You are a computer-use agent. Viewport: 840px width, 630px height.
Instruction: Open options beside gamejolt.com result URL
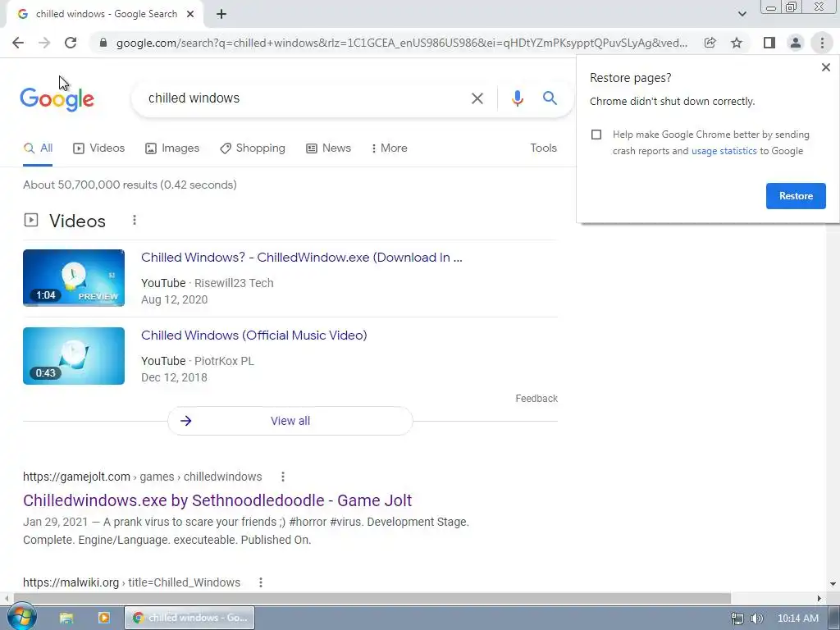(x=283, y=477)
